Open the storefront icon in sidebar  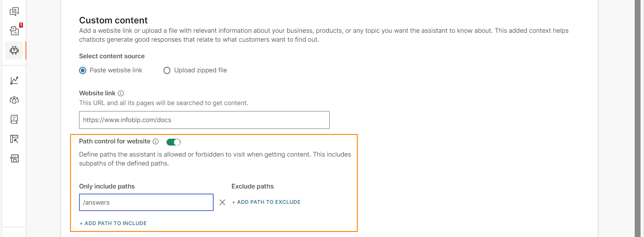pos(14,159)
